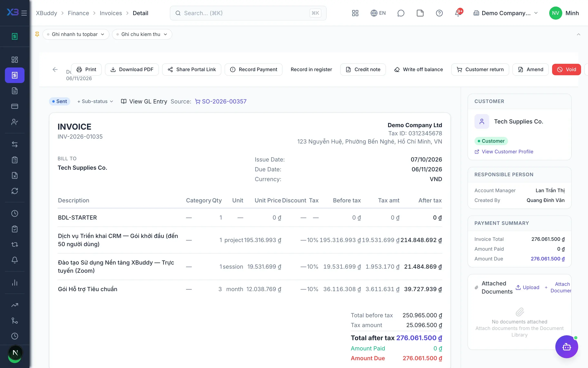
Task: Go to Invoices in the breadcrumb
Action: point(111,13)
